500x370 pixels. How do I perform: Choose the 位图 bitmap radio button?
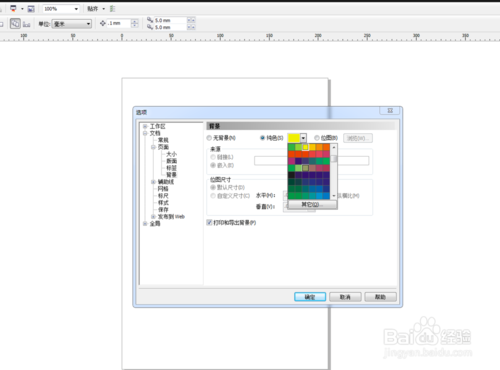click(317, 138)
